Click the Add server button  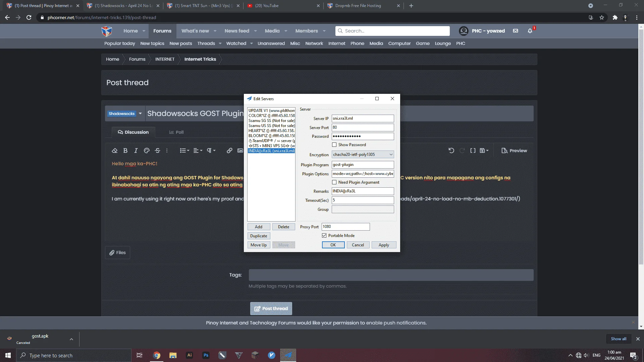259,227
